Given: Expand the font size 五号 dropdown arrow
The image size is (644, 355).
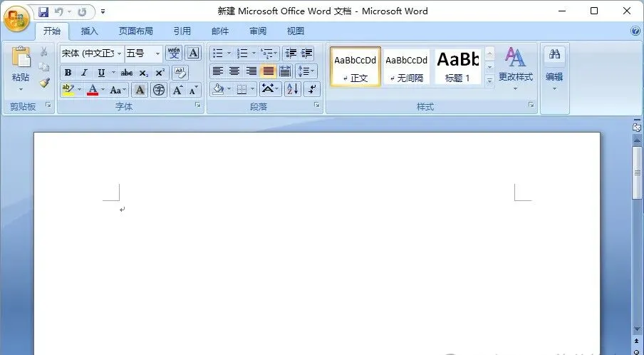Looking at the screenshot, I should point(157,53).
